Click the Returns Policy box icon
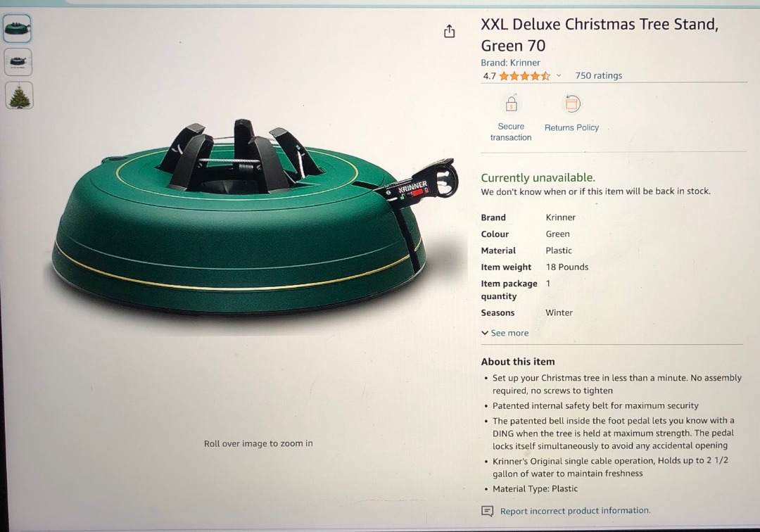The width and height of the screenshot is (760, 532). pos(572,103)
